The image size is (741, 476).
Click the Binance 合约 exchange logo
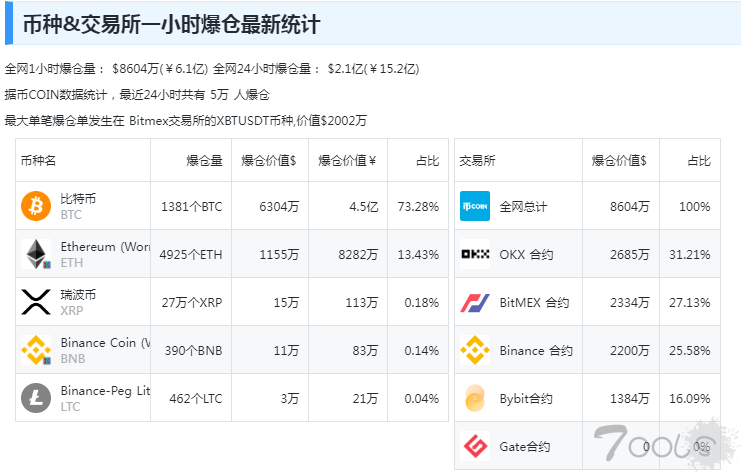point(475,350)
